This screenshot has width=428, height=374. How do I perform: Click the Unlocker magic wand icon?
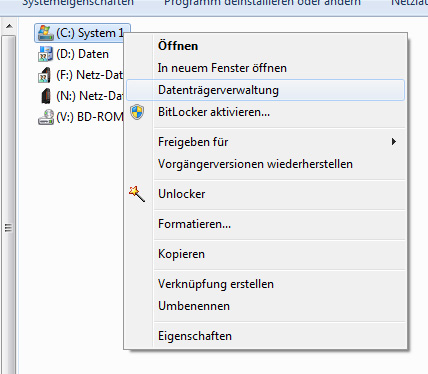(137, 194)
